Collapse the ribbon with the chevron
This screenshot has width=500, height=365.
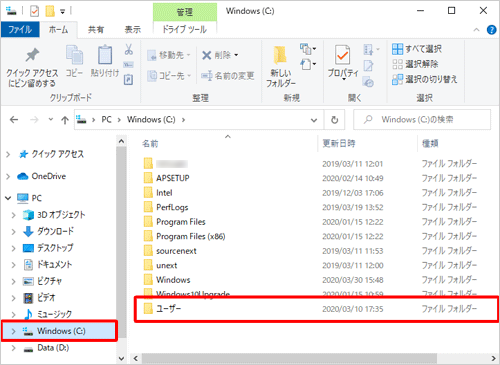pyautogui.click(x=476, y=30)
